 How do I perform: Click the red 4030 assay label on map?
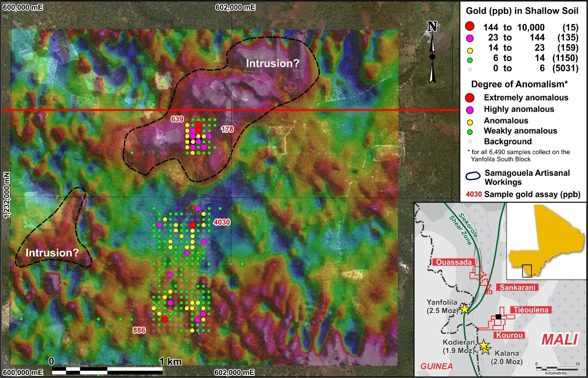pos(221,222)
